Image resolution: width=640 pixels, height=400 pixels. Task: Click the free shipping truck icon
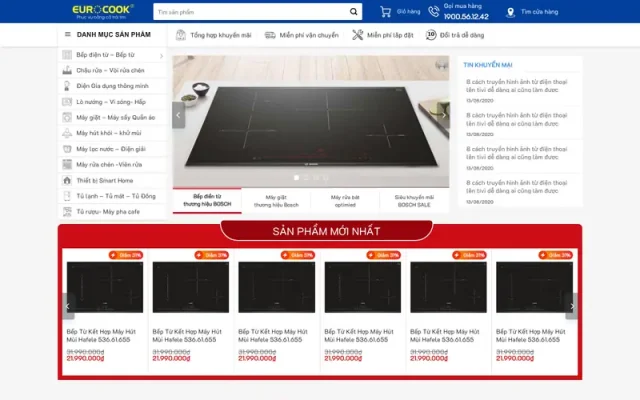coord(270,35)
